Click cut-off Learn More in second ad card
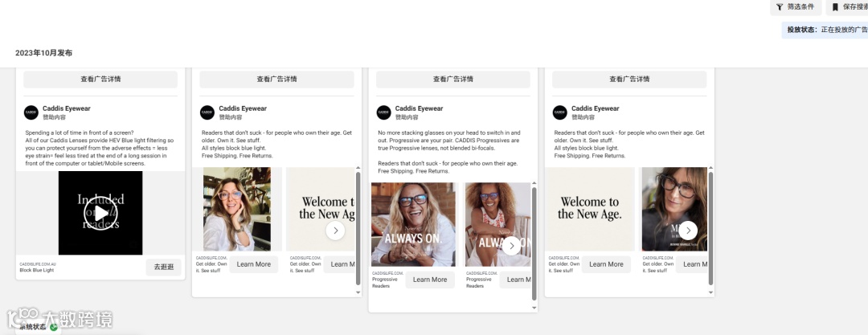This screenshot has width=868, height=335. coord(340,264)
